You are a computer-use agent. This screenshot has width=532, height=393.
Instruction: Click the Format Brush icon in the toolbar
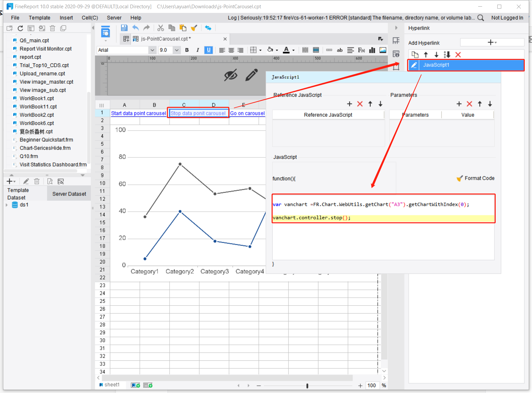194,28
